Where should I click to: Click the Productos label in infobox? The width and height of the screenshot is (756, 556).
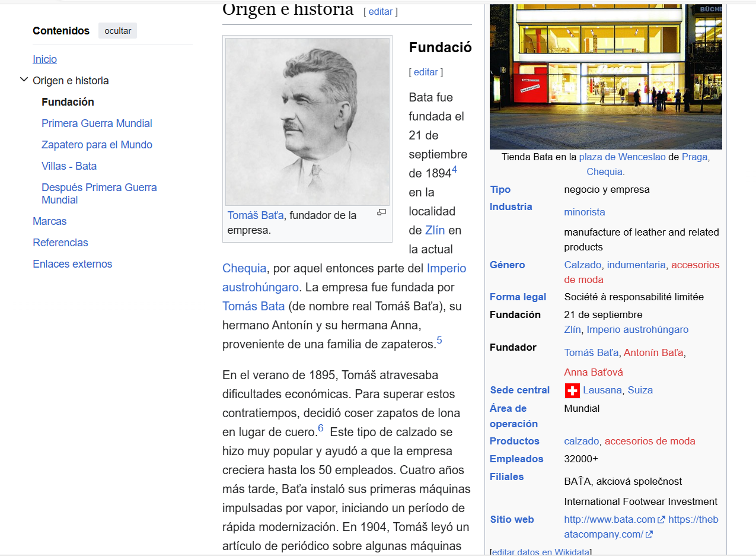(x=515, y=441)
